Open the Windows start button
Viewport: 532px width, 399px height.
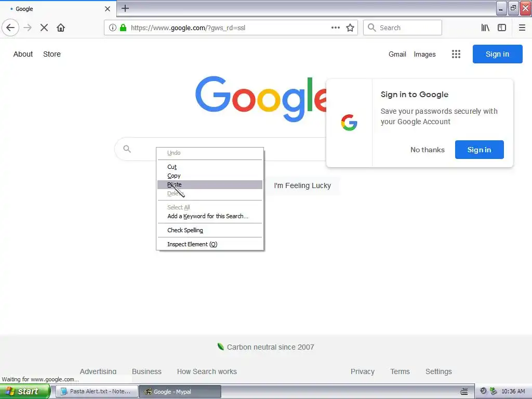click(25, 391)
